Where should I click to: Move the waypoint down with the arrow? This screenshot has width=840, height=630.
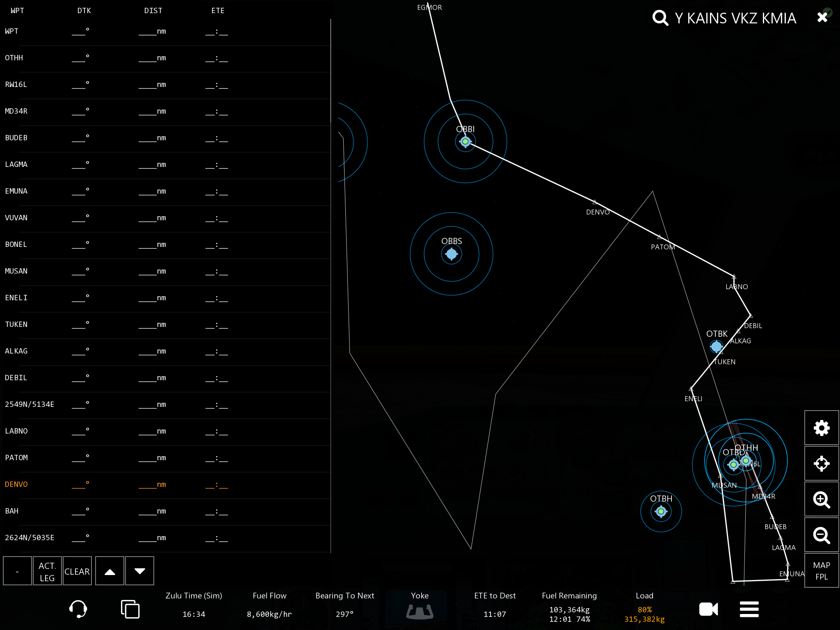pos(139,571)
